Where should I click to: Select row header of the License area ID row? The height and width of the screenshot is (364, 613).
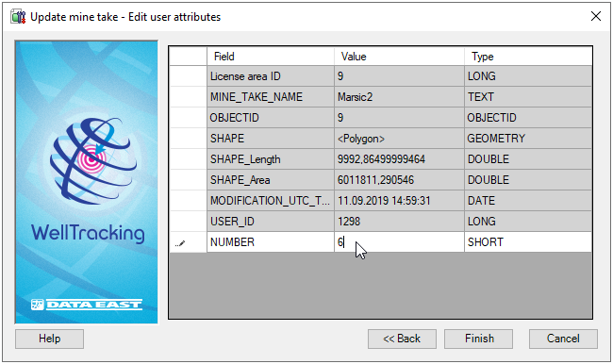(188, 76)
